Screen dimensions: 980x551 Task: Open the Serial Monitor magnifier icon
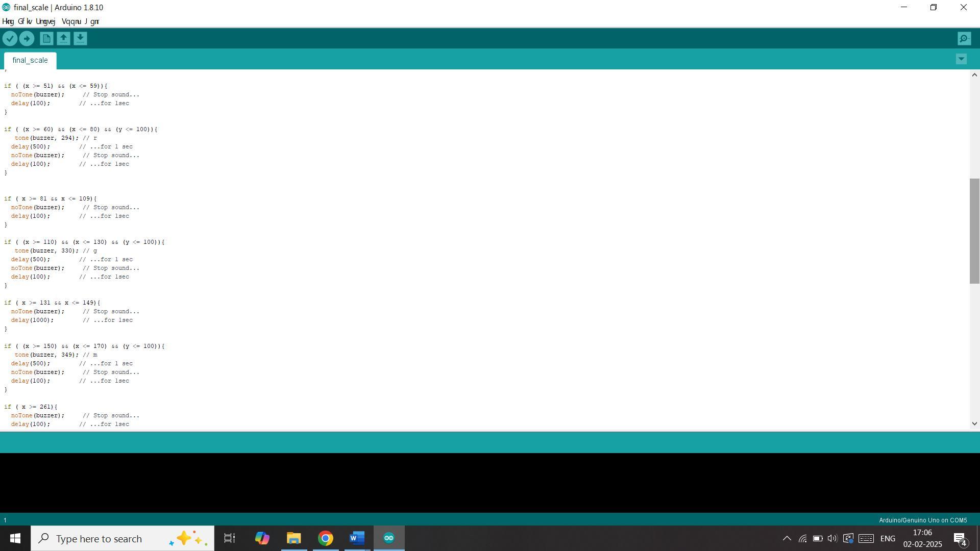click(964, 39)
